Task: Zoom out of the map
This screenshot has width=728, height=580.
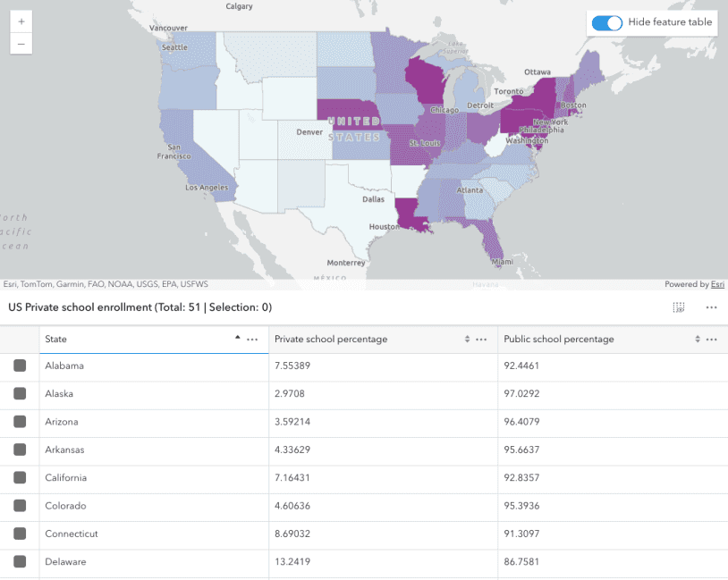Action: pyautogui.click(x=21, y=43)
